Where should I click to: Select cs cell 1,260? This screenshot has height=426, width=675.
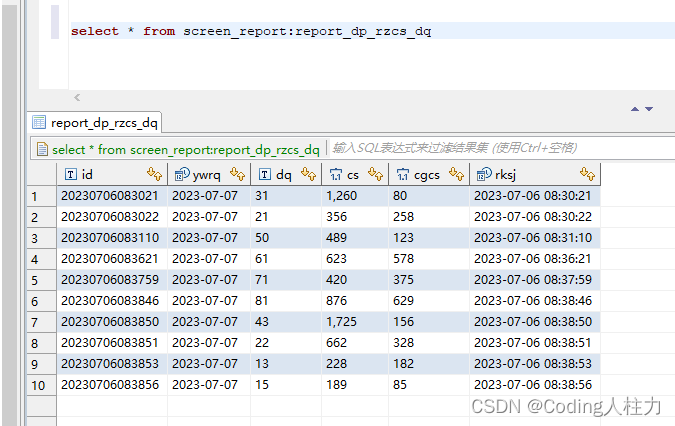(x=355, y=196)
